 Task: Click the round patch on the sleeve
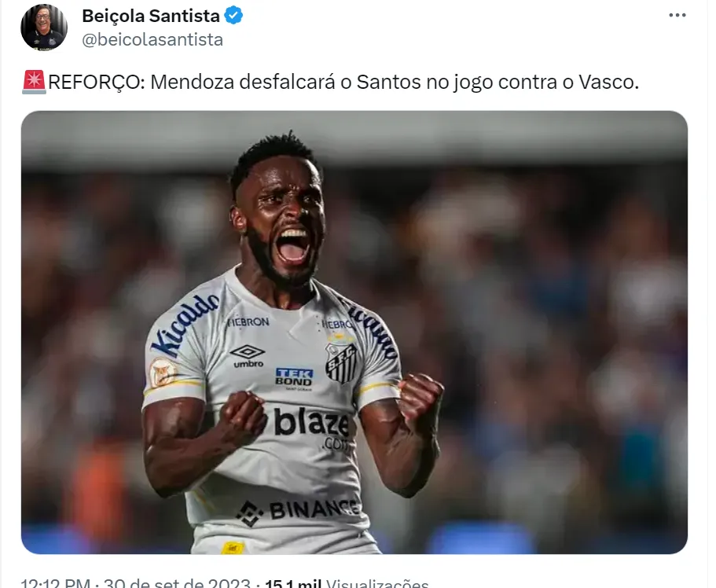(x=163, y=373)
